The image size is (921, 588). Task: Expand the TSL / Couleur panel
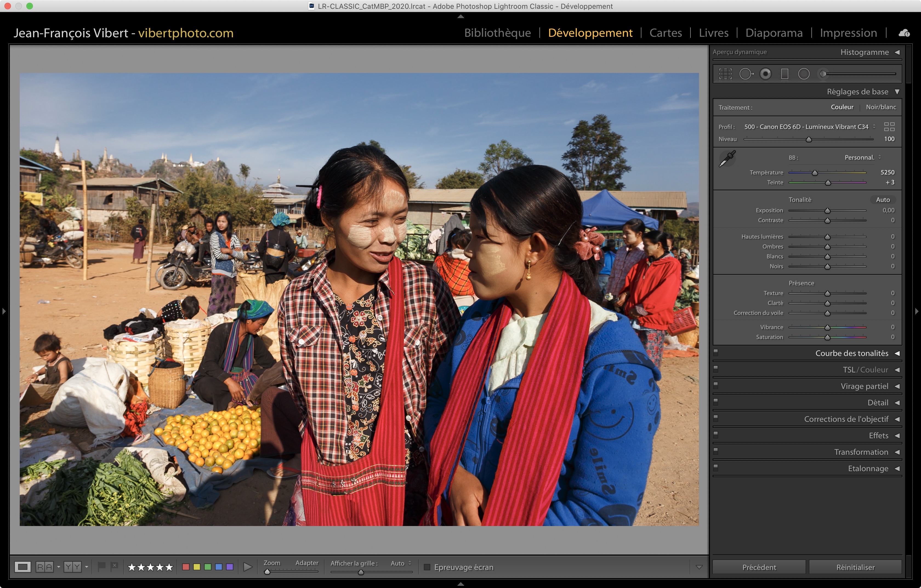point(865,370)
